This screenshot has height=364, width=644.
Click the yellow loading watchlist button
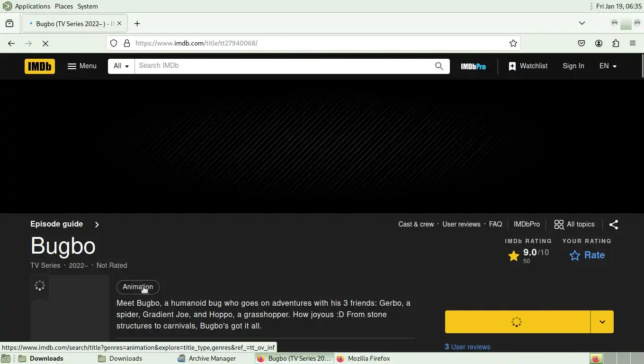point(517,322)
